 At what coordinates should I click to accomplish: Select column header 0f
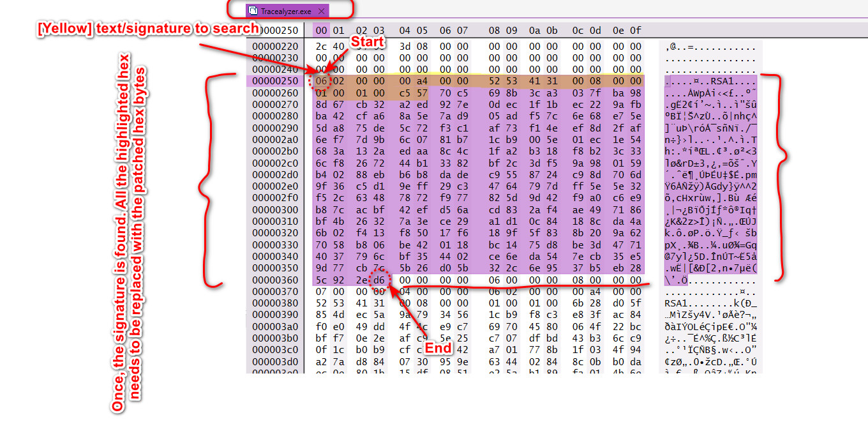click(636, 30)
